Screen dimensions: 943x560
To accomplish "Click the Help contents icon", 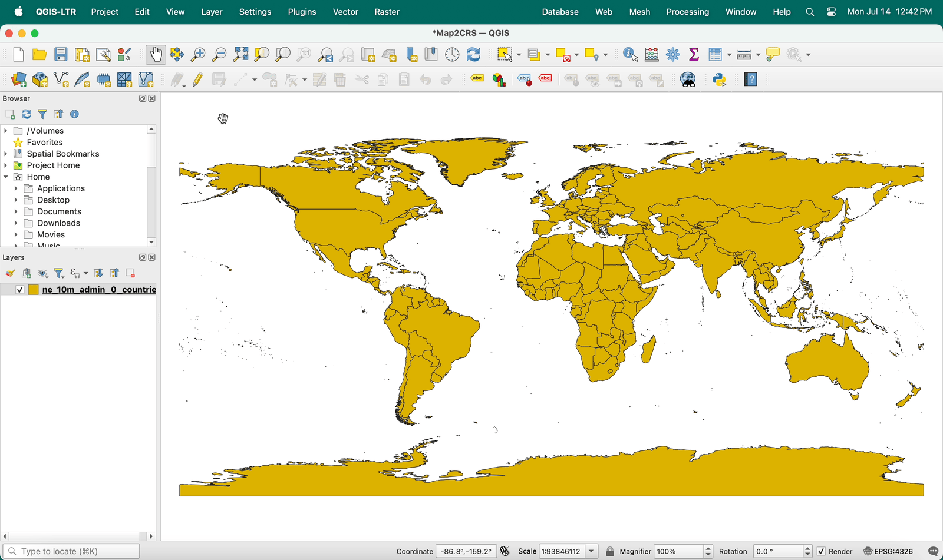I will pos(750,79).
